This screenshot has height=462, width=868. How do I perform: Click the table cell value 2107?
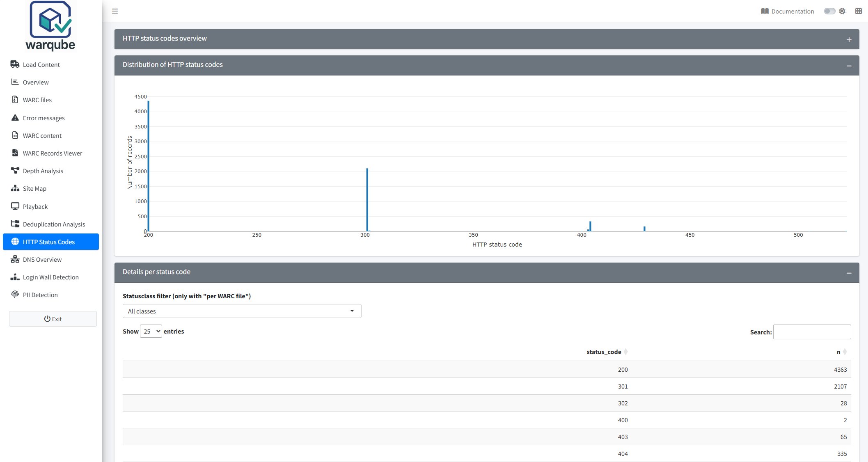[840, 387]
